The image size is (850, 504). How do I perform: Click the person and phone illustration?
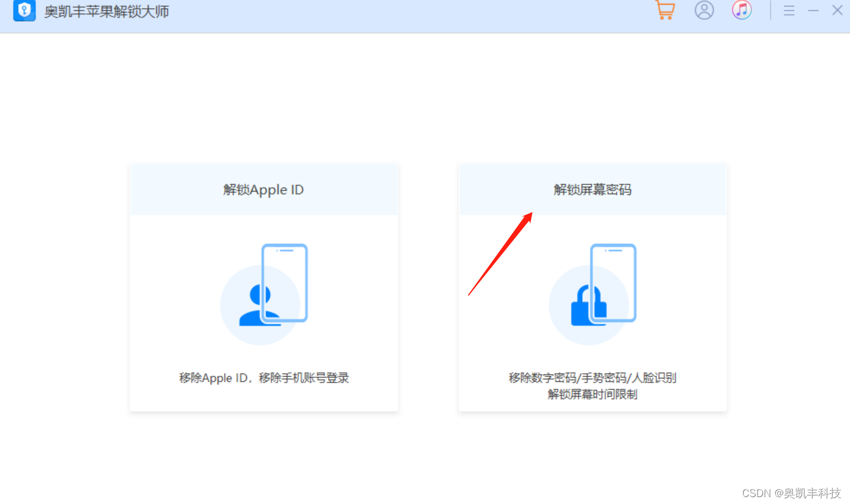click(x=264, y=294)
